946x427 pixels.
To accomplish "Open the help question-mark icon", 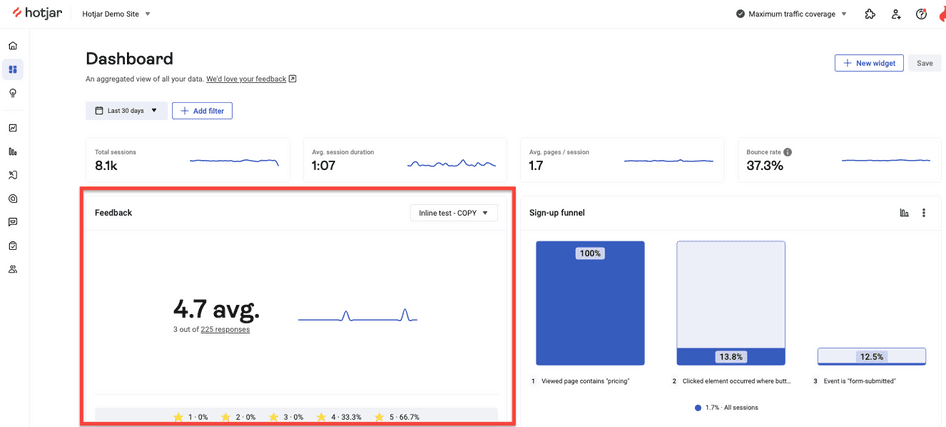I will 921,14.
